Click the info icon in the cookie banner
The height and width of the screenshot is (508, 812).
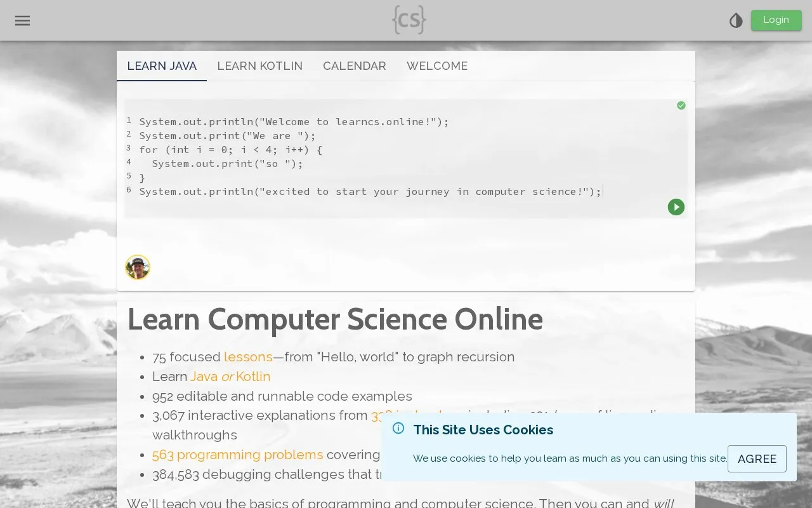pos(398,428)
